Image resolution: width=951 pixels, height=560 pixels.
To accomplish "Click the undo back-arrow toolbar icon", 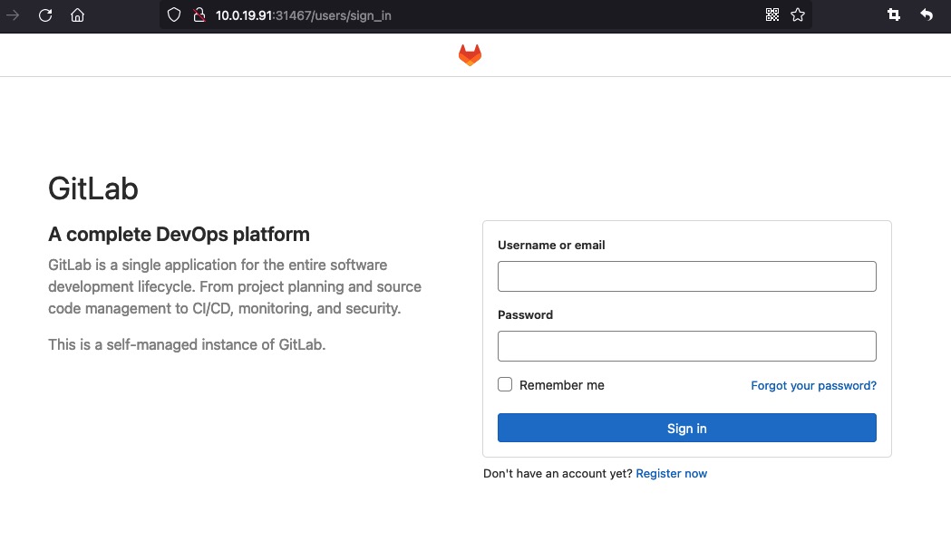I will 927,15.
